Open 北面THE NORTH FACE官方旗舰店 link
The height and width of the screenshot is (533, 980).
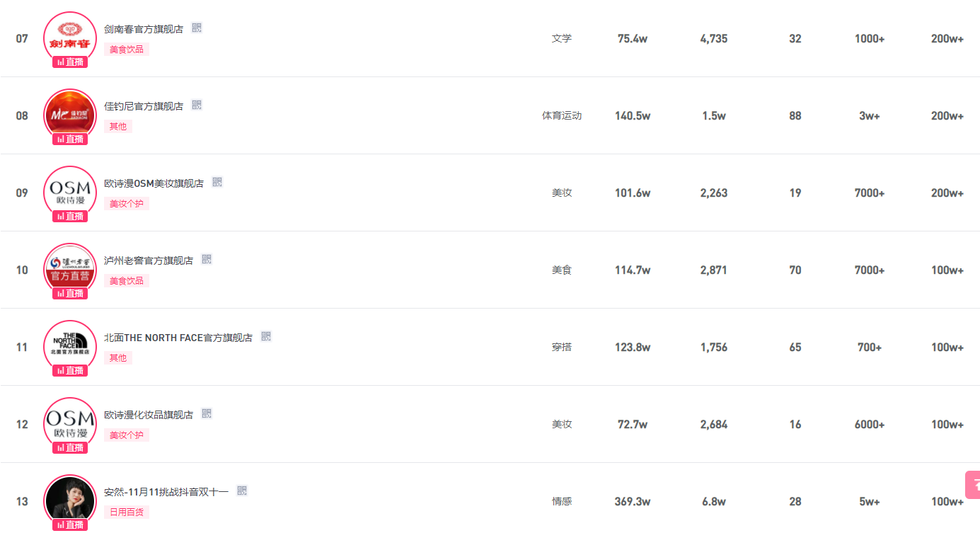click(178, 338)
